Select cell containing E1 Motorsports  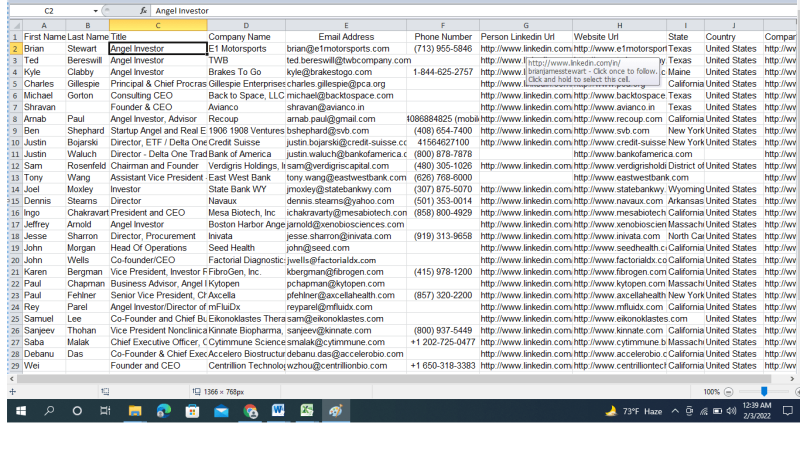[246, 48]
